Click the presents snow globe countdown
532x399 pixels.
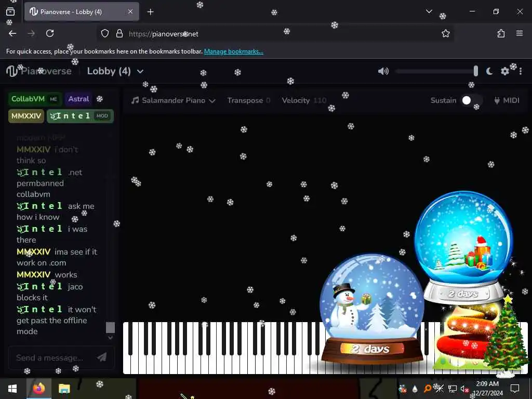(463, 248)
